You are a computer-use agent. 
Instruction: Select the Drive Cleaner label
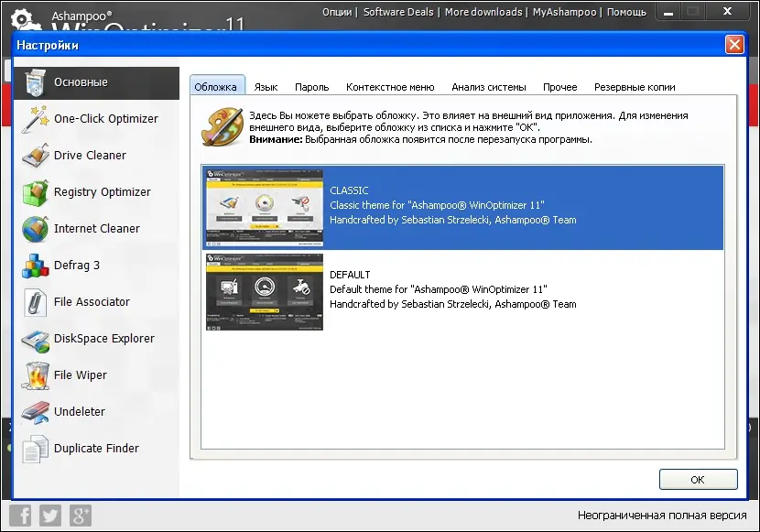click(90, 156)
